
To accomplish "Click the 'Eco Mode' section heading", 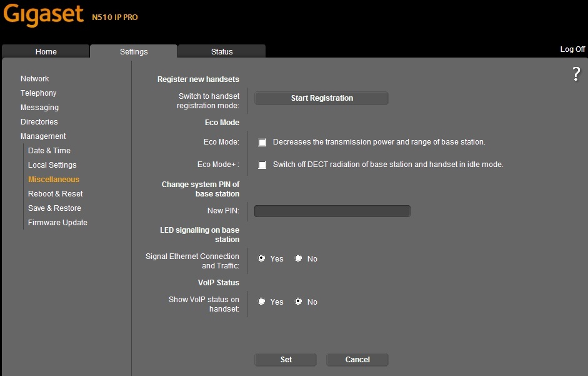I will pos(222,123).
